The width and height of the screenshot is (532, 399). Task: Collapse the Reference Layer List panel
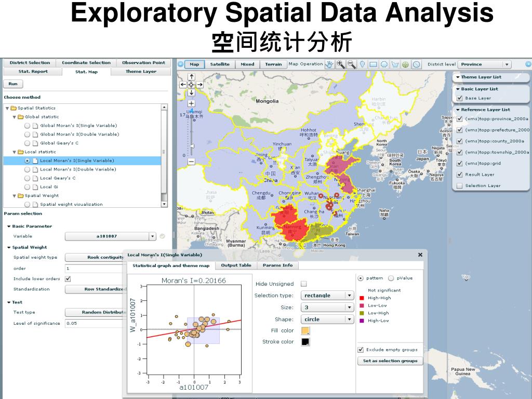coord(458,110)
